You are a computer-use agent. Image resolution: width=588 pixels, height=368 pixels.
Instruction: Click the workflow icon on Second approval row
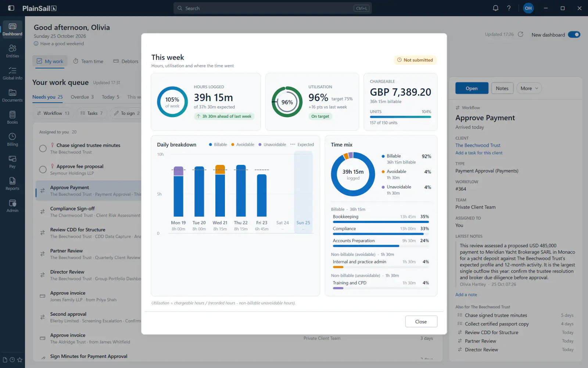point(43,317)
